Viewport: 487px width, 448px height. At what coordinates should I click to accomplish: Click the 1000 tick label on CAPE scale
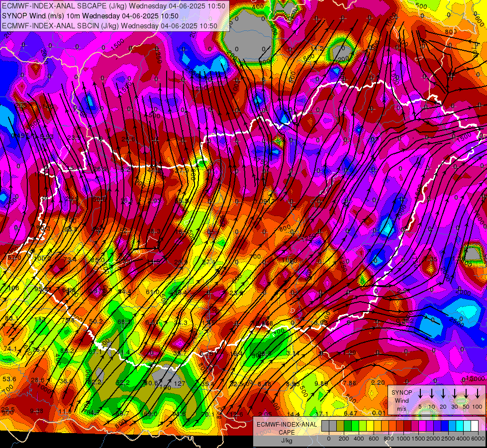pyautogui.click(x=403, y=439)
